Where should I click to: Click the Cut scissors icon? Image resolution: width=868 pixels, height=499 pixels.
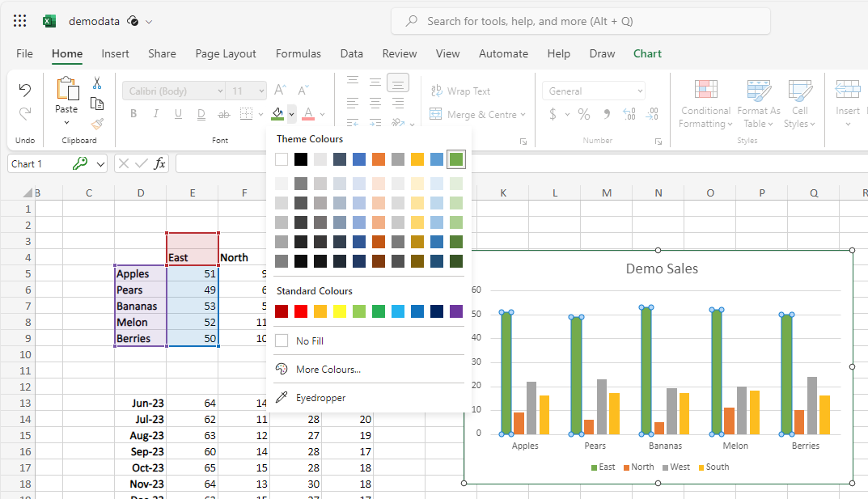click(x=97, y=82)
